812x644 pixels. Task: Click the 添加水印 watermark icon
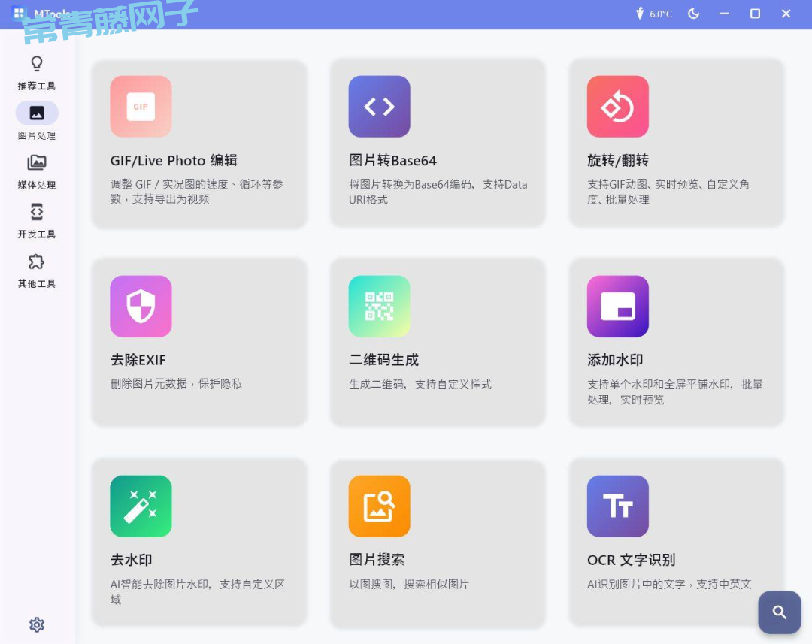tap(617, 307)
